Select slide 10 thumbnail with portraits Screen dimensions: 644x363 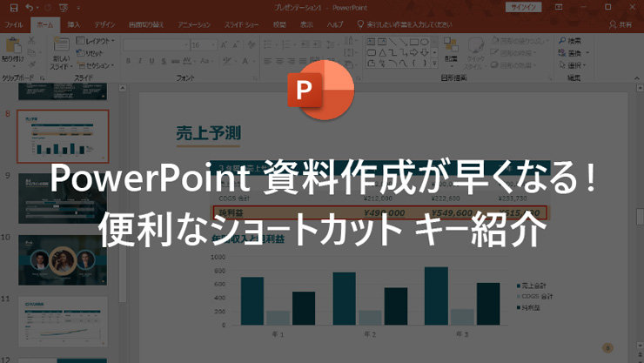[x=63, y=260]
